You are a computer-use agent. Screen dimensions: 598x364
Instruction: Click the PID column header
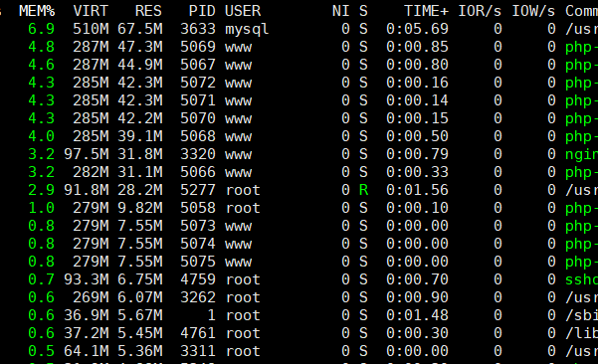tap(203, 11)
